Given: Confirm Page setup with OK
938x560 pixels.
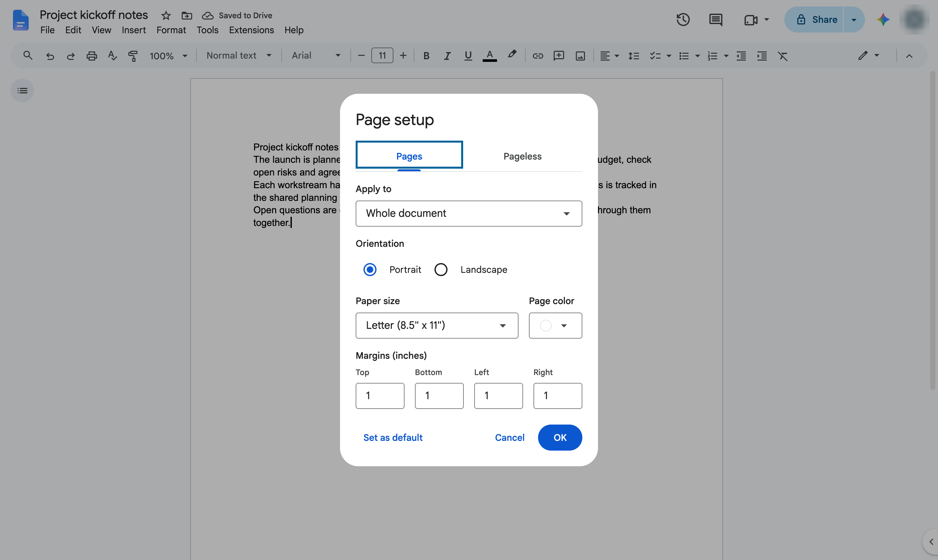Looking at the screenshot, I should click(x=560, y=437).
